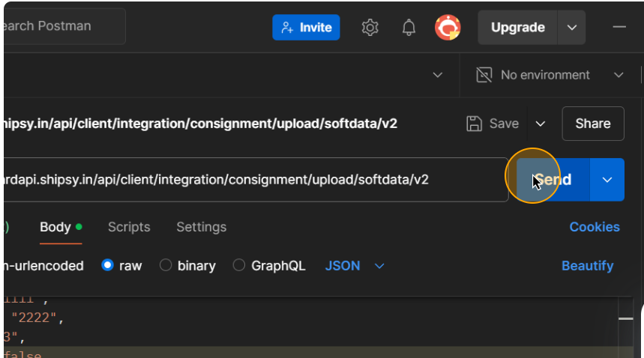Viewport: 644px width, 358px height.
Task: Open the JSON format dropdown
Action: click(x=355, y=266)
